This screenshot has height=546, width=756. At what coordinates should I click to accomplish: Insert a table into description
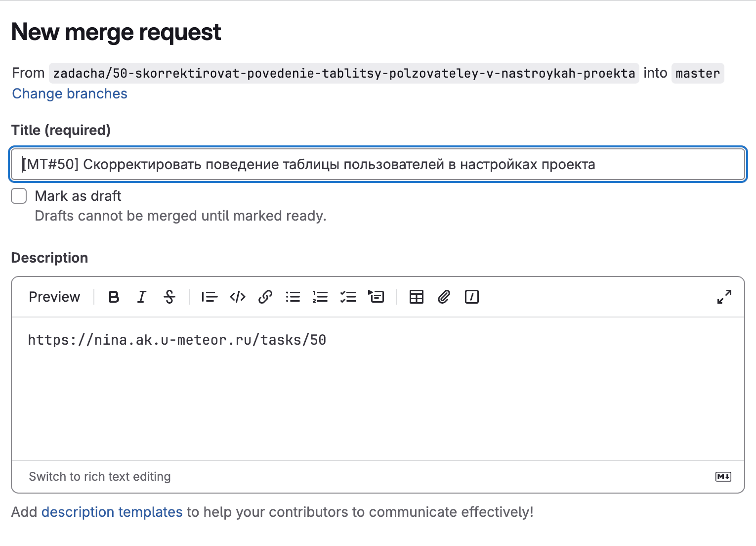click(417, 297)
